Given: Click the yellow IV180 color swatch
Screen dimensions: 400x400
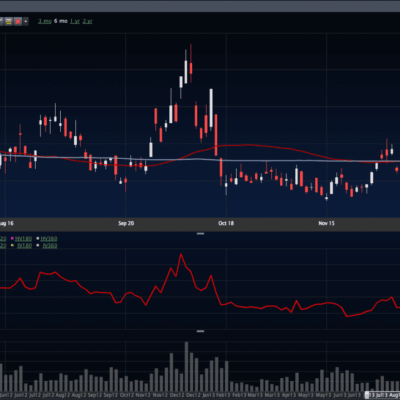Looking at the screenshot, I should [x=12, y=246].
